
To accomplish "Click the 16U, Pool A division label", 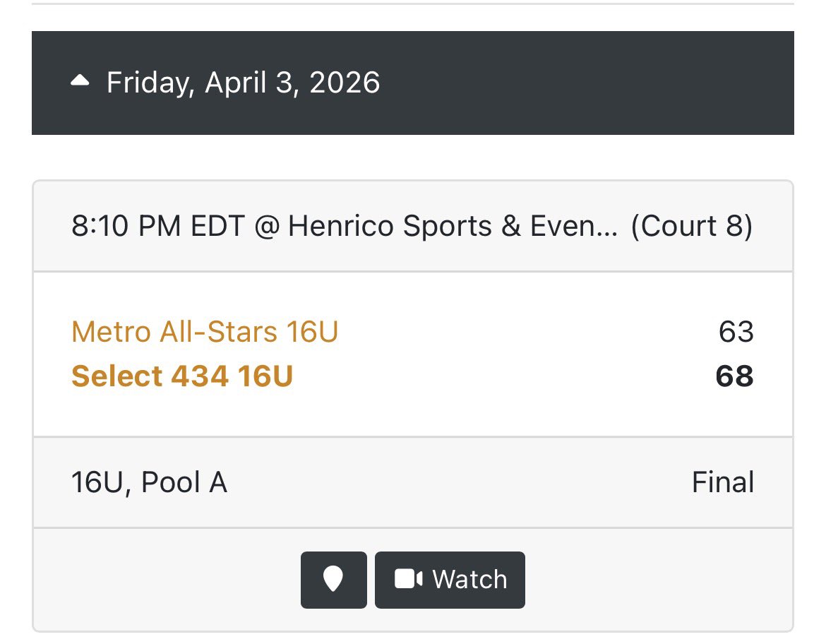I will coord(149,482).
